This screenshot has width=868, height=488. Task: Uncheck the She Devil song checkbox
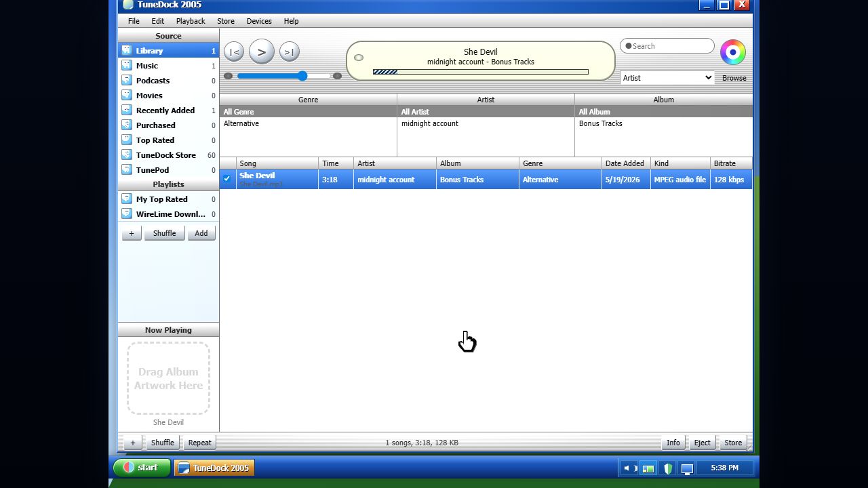tap(227, 179)
